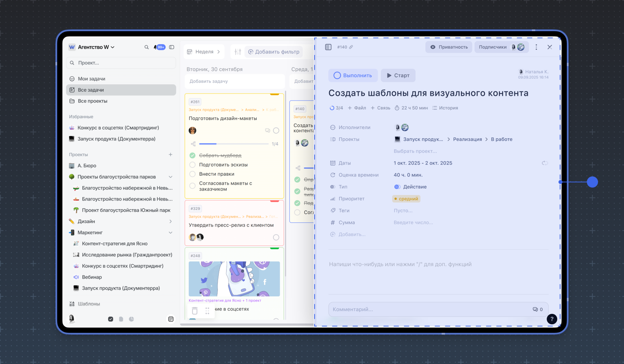624x364 pixels.
Task: Click the search magnifier icon in sidebar header
Action: (x=146, y=47)
